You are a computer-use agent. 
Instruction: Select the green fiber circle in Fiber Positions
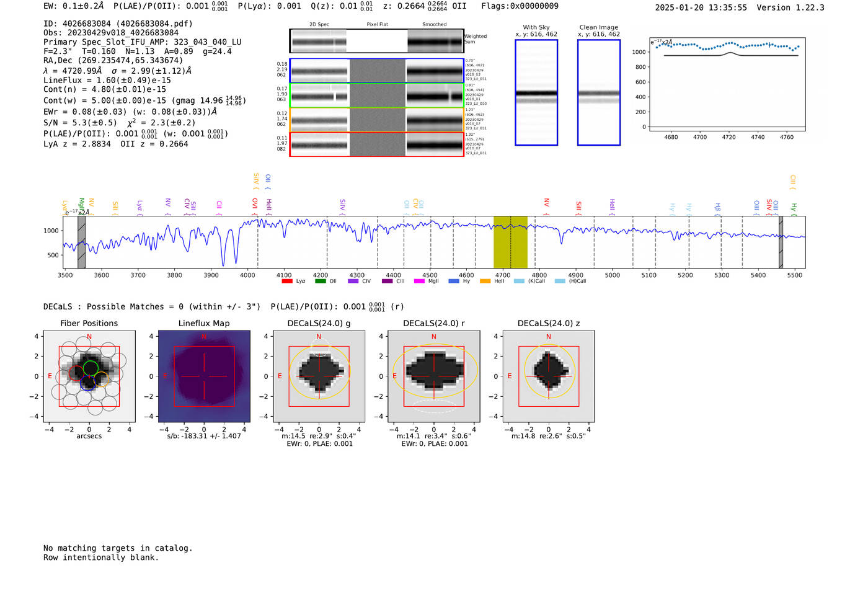tap(91, 368)
